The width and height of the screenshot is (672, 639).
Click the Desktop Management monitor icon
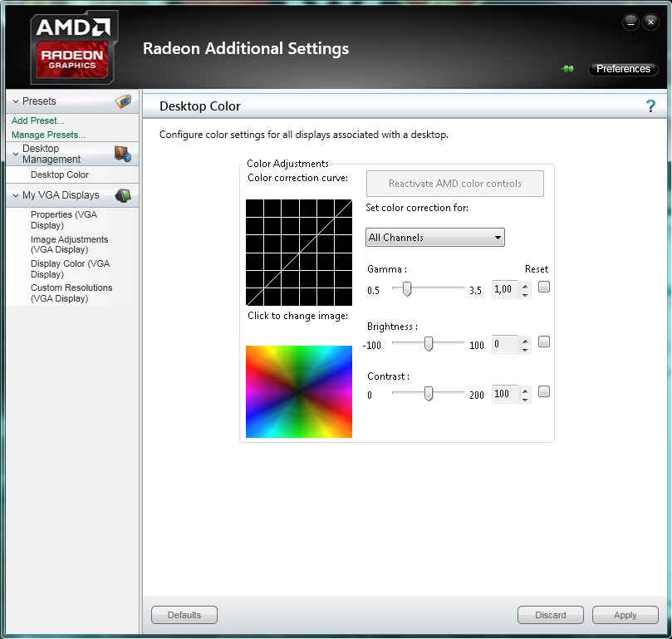coord(123,154)
